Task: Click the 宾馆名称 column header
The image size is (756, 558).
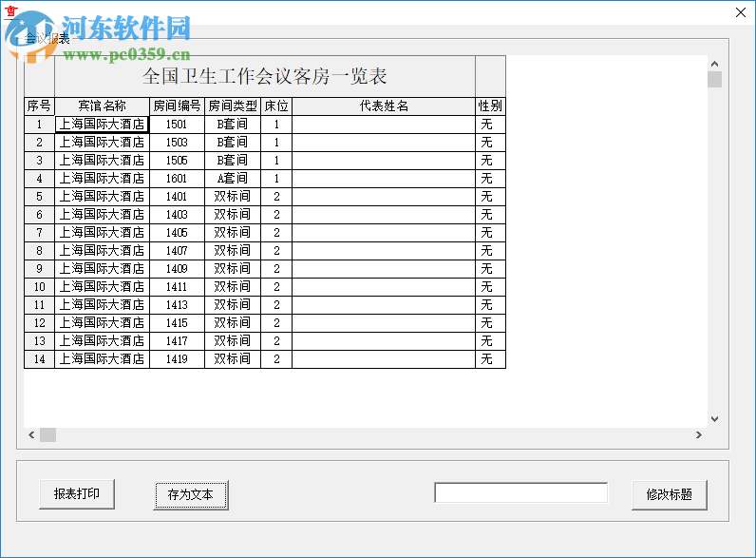Action: pyautogui.click(x=103, y=106)
